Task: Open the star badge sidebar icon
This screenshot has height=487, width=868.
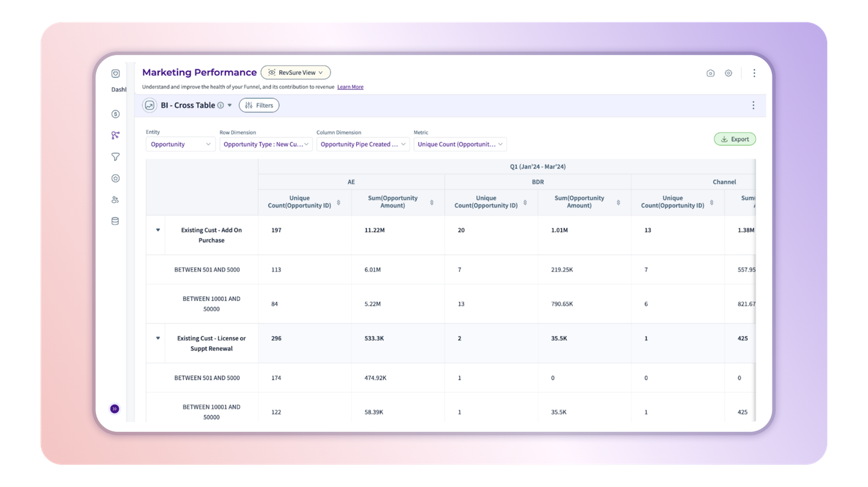Action: tap(115, 178)
